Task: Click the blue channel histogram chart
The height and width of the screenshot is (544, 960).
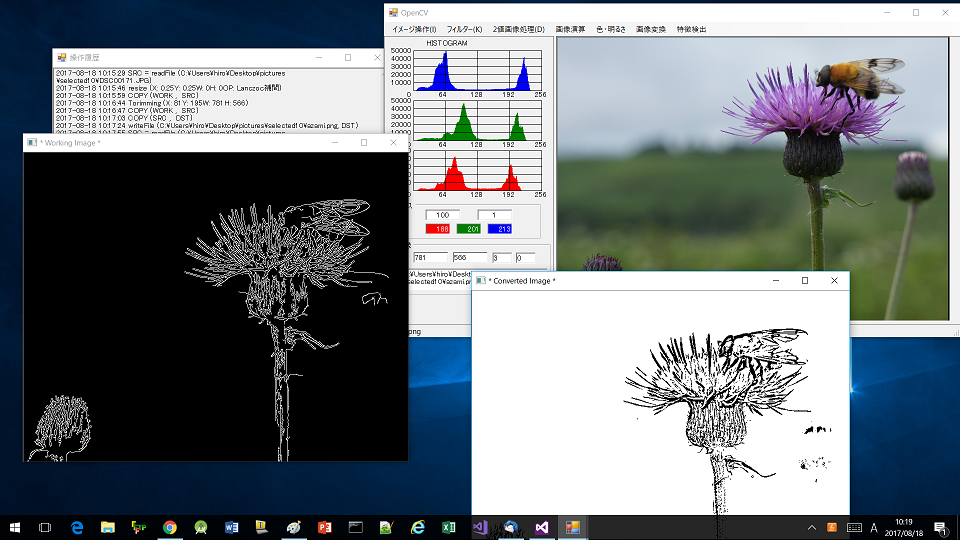Action: [478, 70]
